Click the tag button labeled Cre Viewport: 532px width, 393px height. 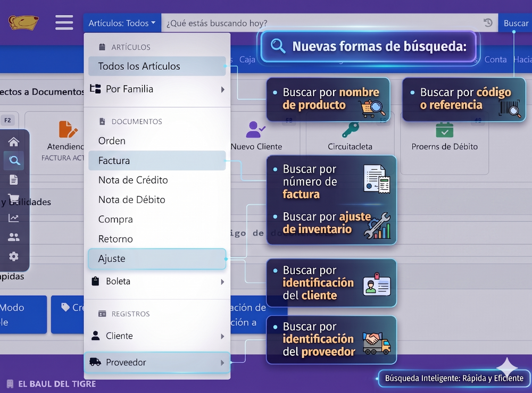[x=68, y=315]
